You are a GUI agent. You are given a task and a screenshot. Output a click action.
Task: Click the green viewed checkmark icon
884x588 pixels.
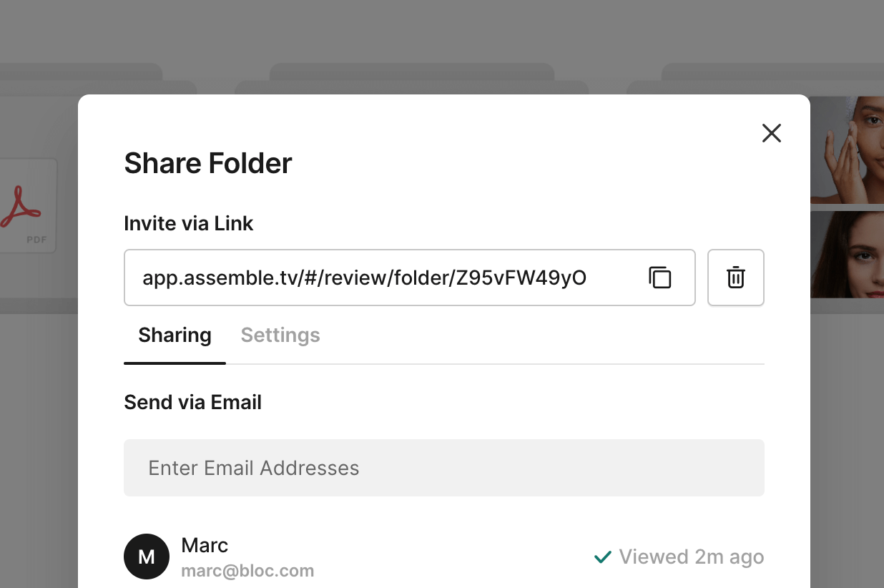pyautogui.click(x=603, y=557)
